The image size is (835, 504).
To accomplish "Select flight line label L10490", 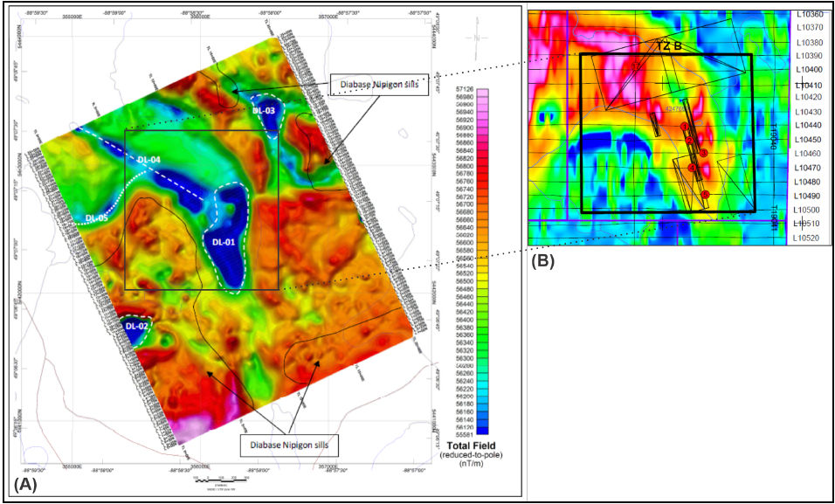I will [x=809, y=196].
